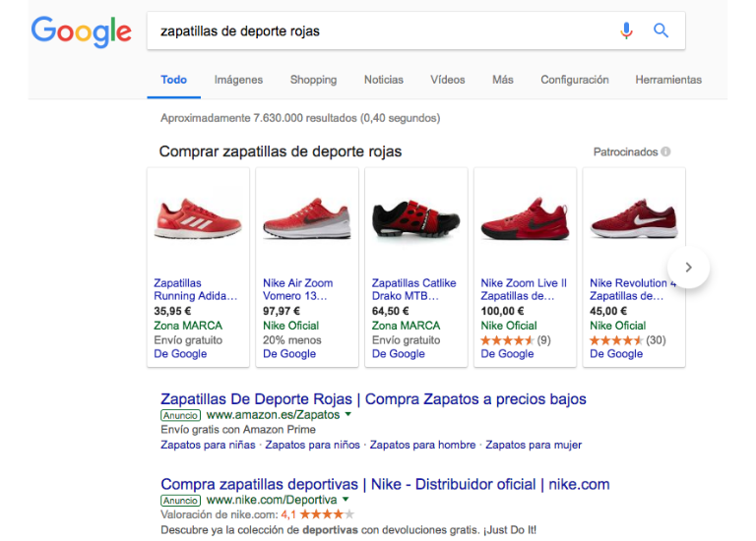Screen dimensions: 756x541
Task: Expand amazon.es/Zapatos ad dropdown arrow
Action: point(348,414)
